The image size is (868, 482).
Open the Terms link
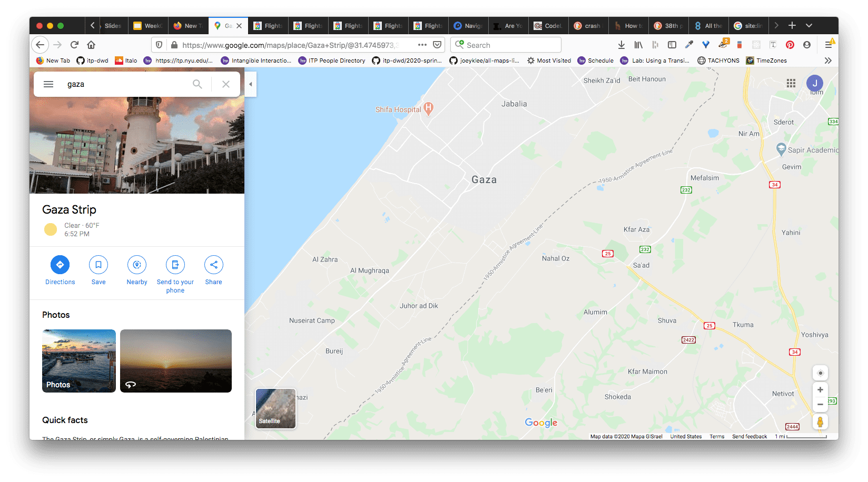[716, 436]
